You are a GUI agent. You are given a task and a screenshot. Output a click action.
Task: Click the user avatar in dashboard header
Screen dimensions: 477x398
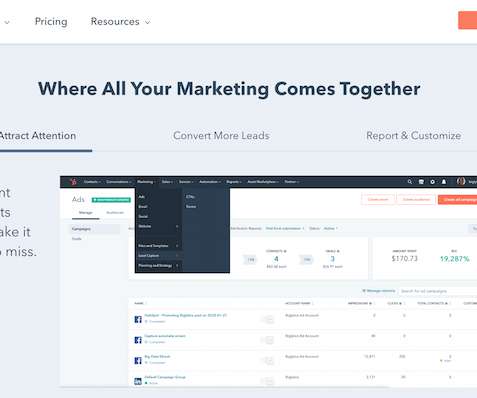[461, 181]
